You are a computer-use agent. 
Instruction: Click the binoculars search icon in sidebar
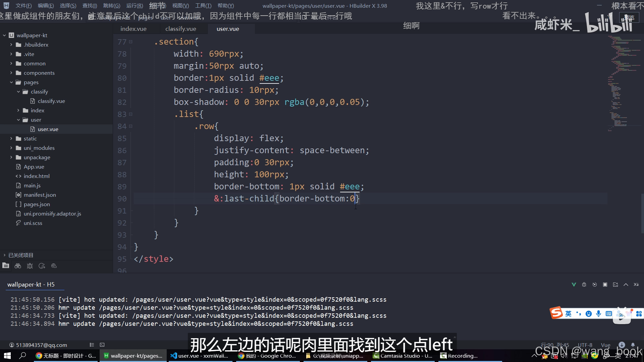tap(18, 266)
